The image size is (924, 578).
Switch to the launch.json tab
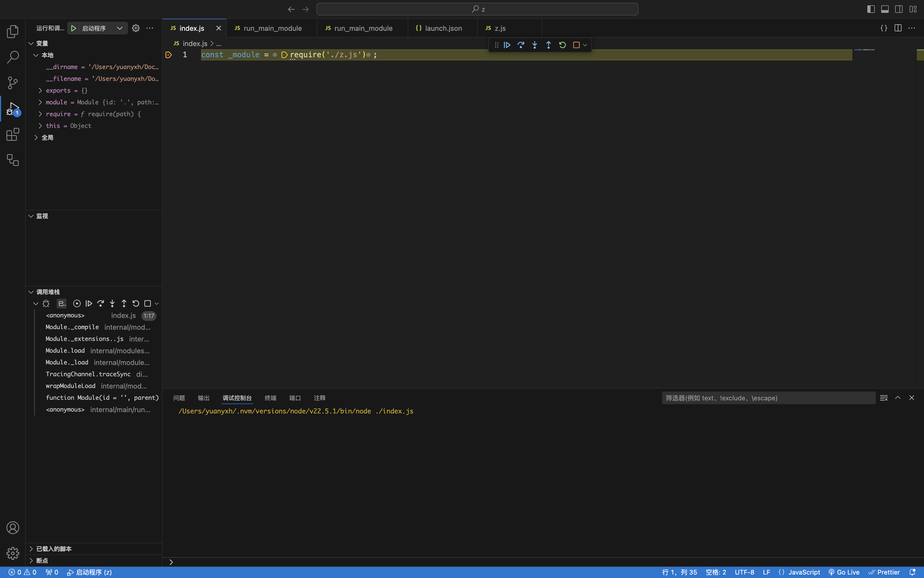tap(442, 28)
